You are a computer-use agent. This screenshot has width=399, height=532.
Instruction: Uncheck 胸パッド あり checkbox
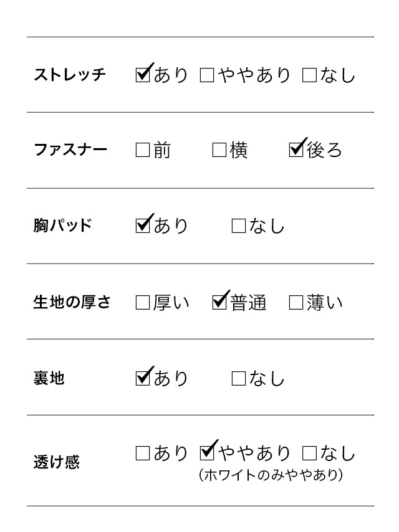pyautogui.click(x=143, y=226)
